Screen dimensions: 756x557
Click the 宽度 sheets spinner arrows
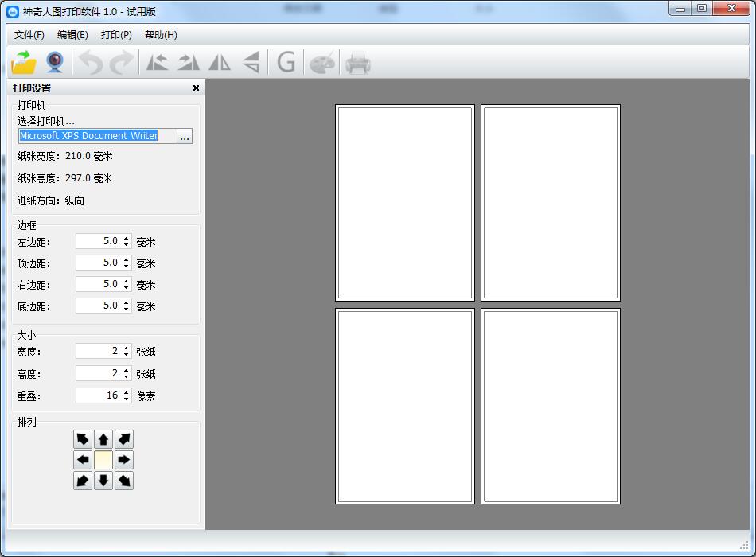click(126, 351)
